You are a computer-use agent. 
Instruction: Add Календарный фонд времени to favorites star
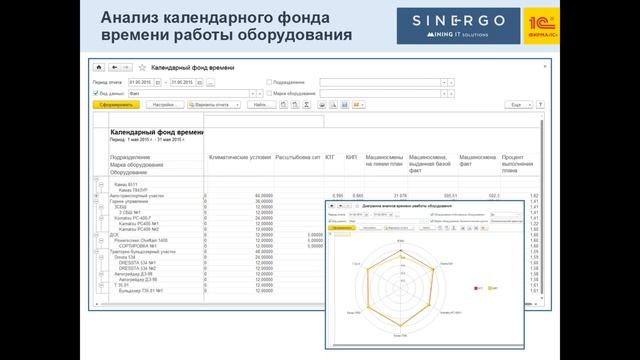pyautogui.click(x=142, y=68)
